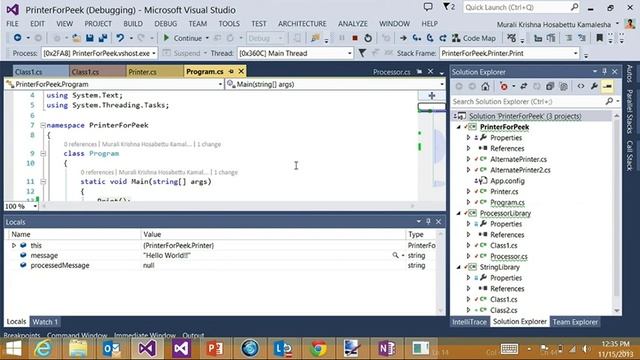Open the Main(string[] args) member dropdown
The image size is (640, 360).
pos(335,84)
